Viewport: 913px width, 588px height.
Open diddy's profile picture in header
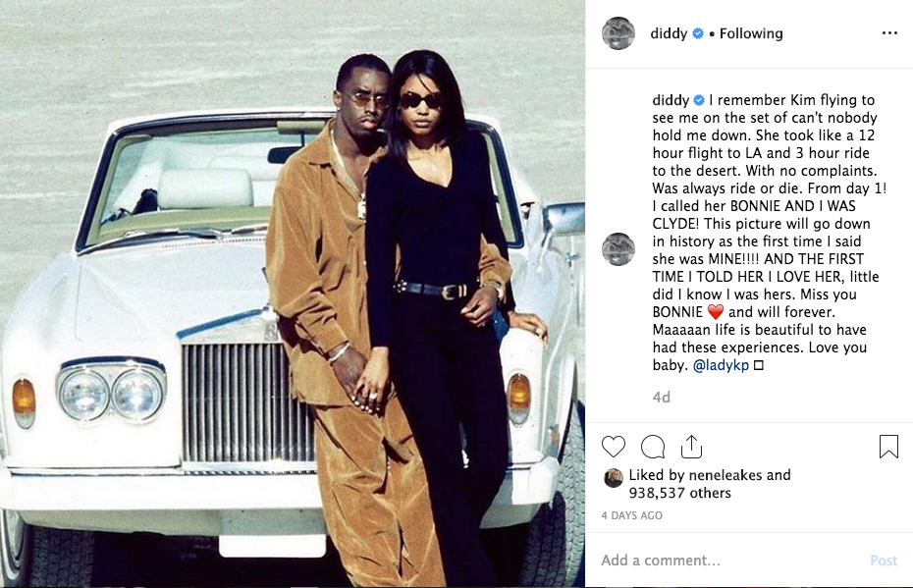pos(618,33)
